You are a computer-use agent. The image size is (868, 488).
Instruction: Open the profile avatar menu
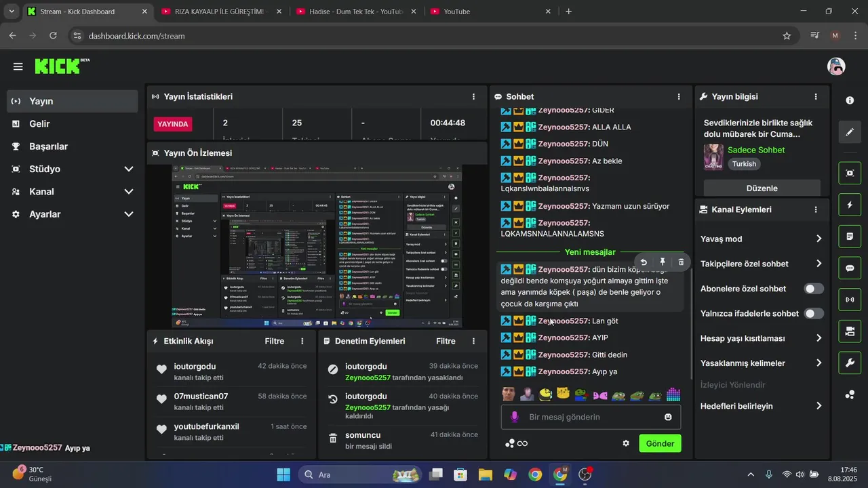tap(836, 66)
